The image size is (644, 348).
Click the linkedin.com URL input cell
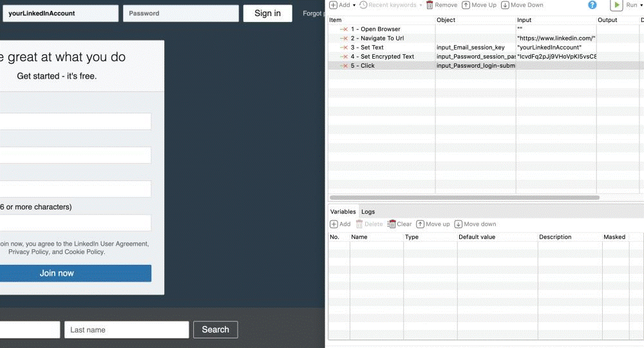point(556,38)
